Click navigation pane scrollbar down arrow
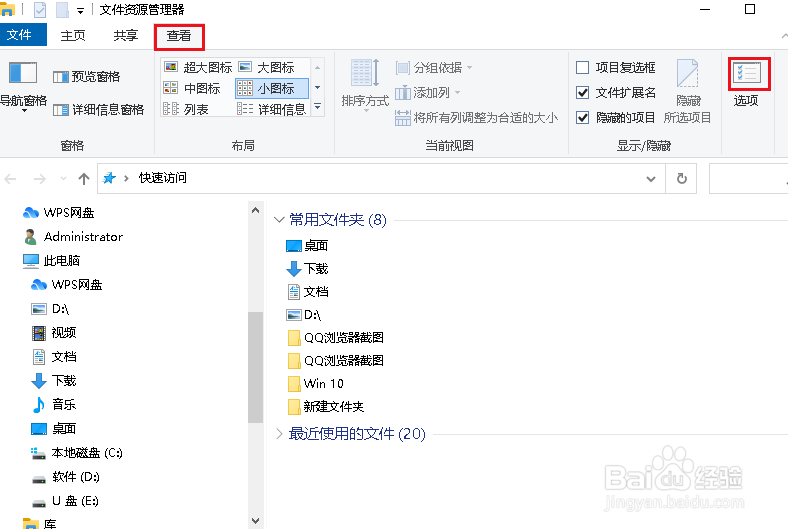The height and width of the screenshot is (530, 788). (255, 521)
